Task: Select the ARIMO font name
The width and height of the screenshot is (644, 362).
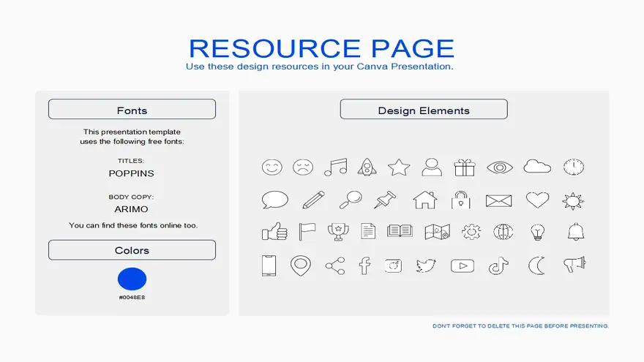Action: pyautogui.click(x=132, y=209)
